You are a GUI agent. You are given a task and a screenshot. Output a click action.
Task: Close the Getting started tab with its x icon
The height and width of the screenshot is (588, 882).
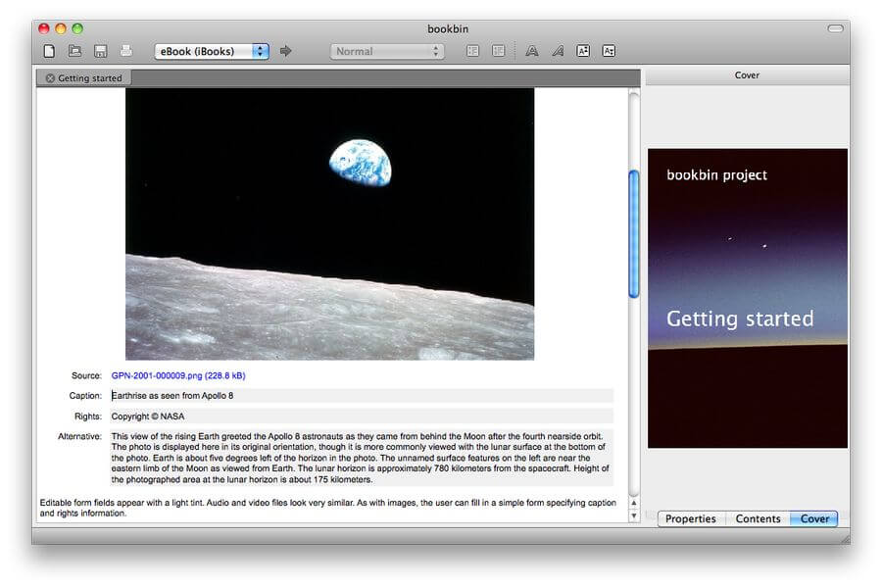pos(50,78)
